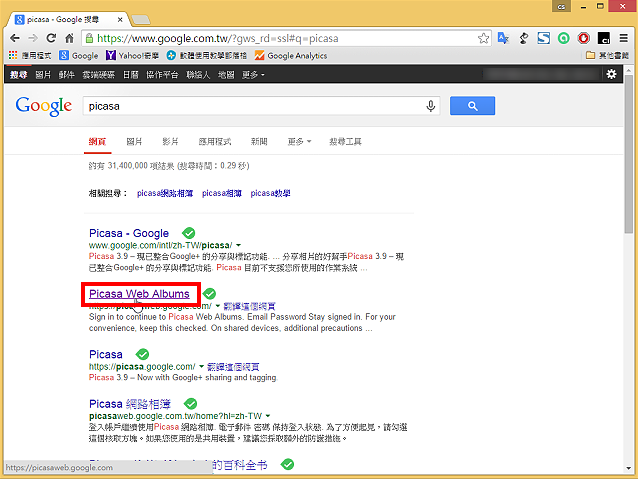Open the Google bookmark in bookmarks bar
The image size is (638, 482).
point(79,55)
